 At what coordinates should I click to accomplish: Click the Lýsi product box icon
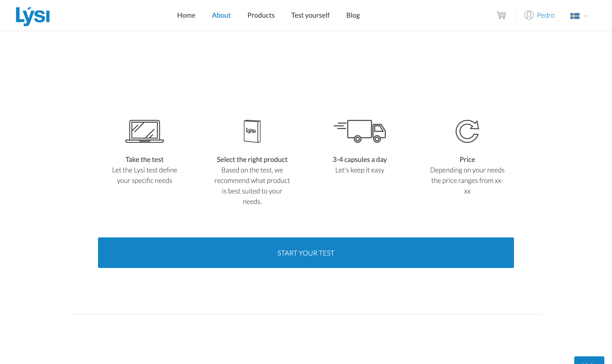click(252, 131)
